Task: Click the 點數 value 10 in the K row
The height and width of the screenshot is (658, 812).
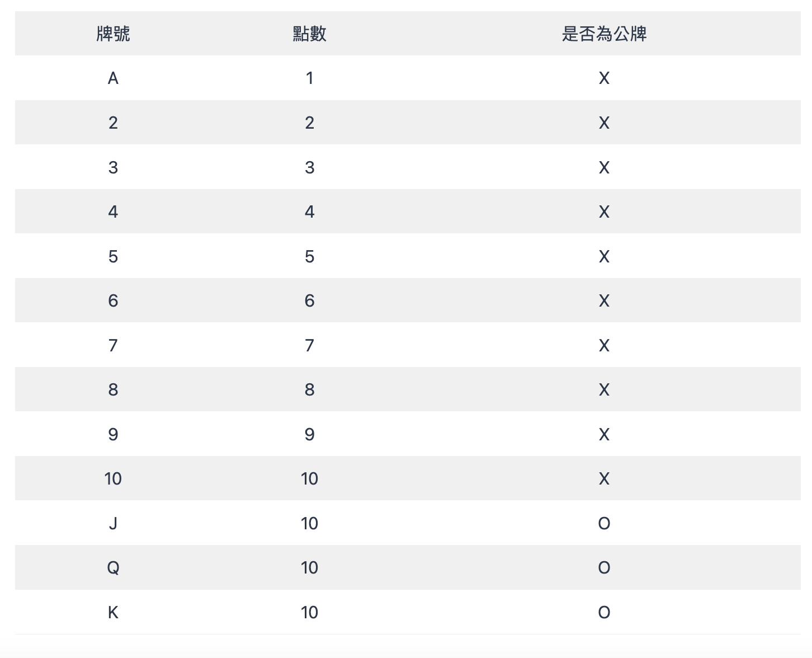Action: tap(309, 613)
